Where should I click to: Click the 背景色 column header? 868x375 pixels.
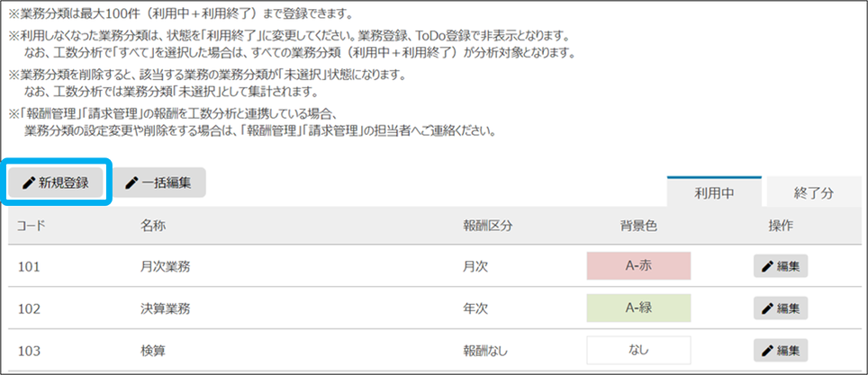[637, 225]
